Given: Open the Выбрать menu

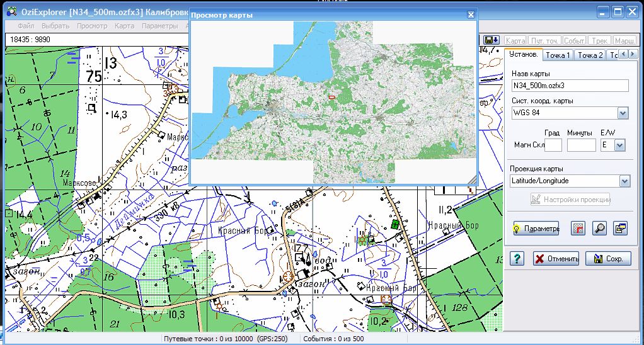Looking at the screenshot, I should (55, 26).
